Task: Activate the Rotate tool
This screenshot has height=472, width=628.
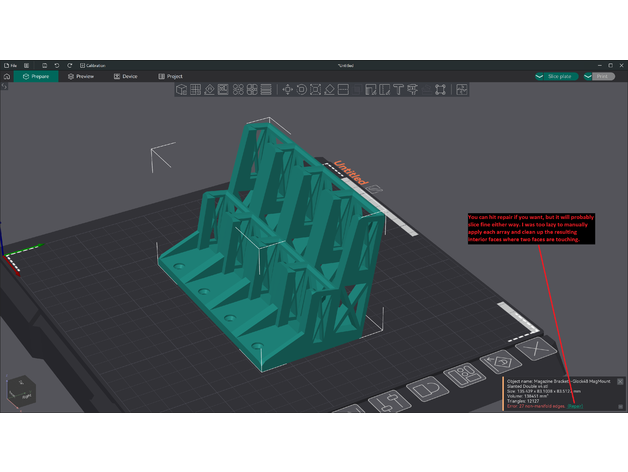Action: [302, 90]
